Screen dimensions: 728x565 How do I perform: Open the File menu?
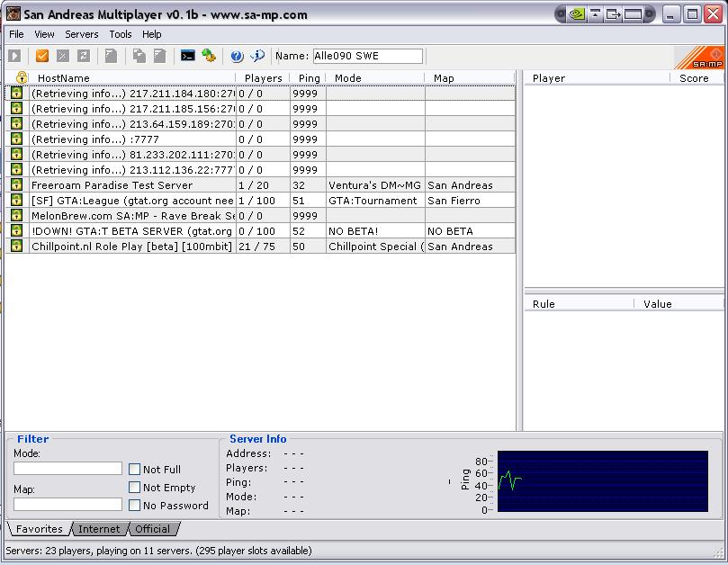click(x=16, y=34)
